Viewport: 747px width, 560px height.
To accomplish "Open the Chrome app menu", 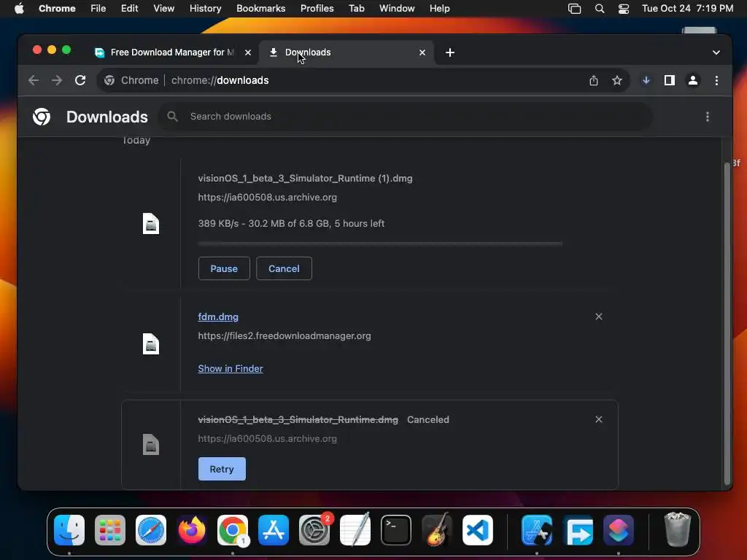I will pyautogui.click(x=57, y=9).
